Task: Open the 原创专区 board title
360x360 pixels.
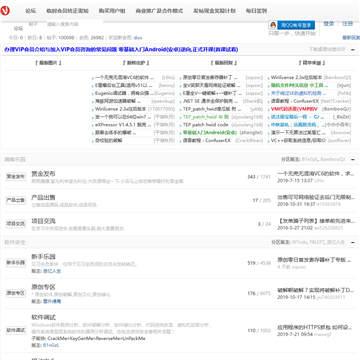Action: click(x=43, y=287)
